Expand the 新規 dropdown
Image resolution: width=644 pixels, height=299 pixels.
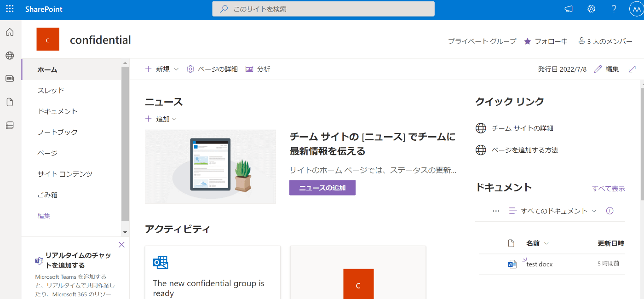(x=176, y=69)
